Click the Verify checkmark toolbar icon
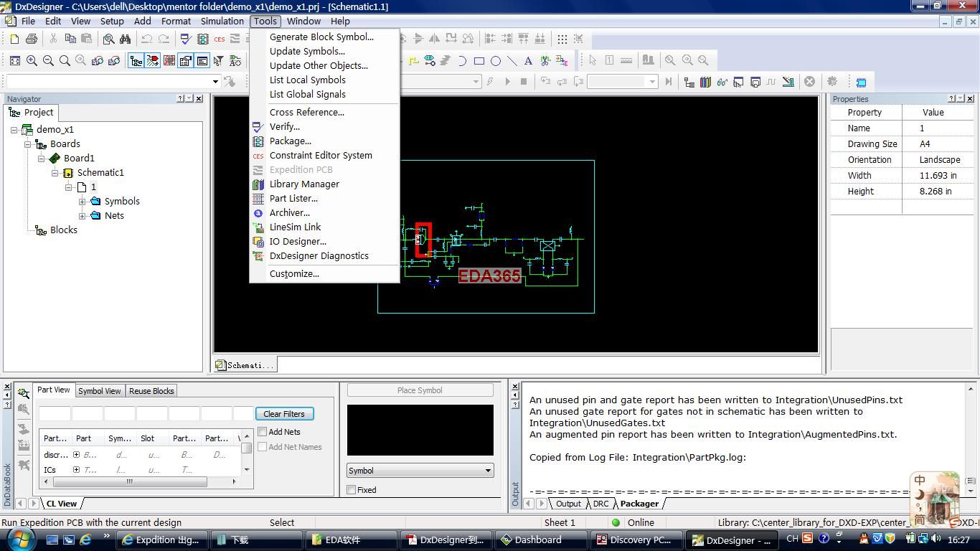This screenshot has height=551, width=980. 185,39
